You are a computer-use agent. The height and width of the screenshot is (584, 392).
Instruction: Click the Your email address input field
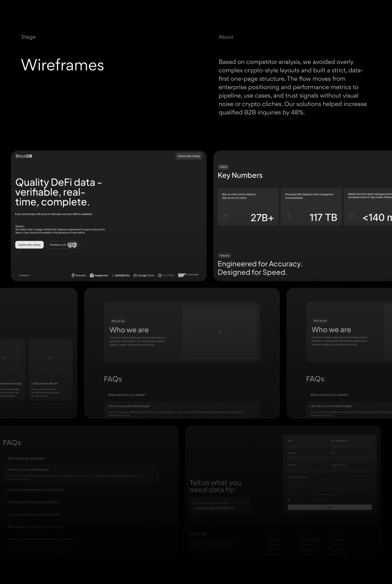pos(352,446)
